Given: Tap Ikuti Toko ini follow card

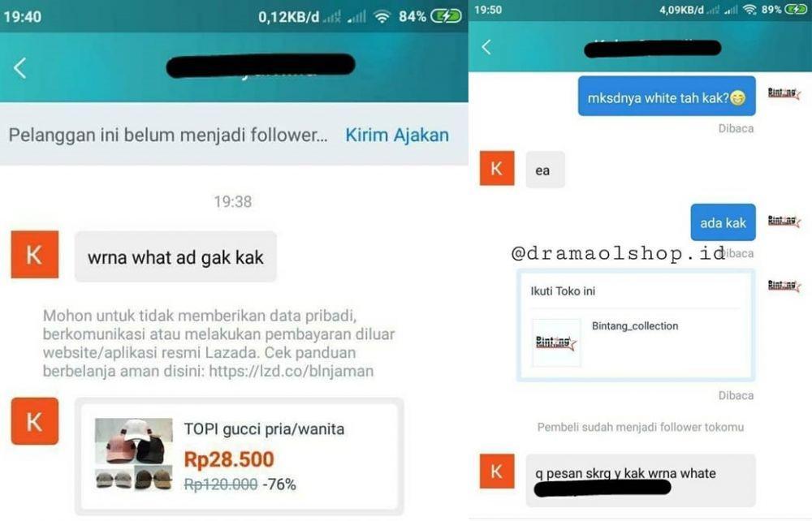Looking at the screenshot, I should pos(636,325).
